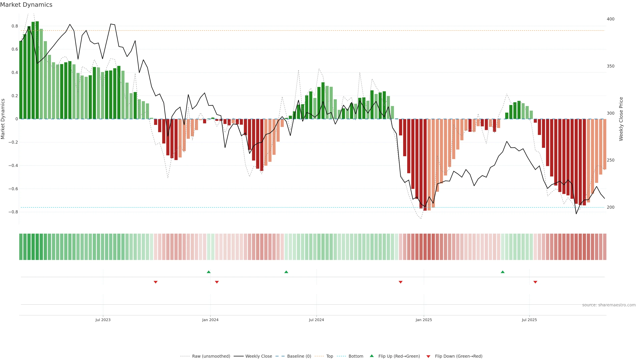Click red Flip Down marker just after Jan 2024
Viewport: 644px width, 362px height.
[217, 282]
